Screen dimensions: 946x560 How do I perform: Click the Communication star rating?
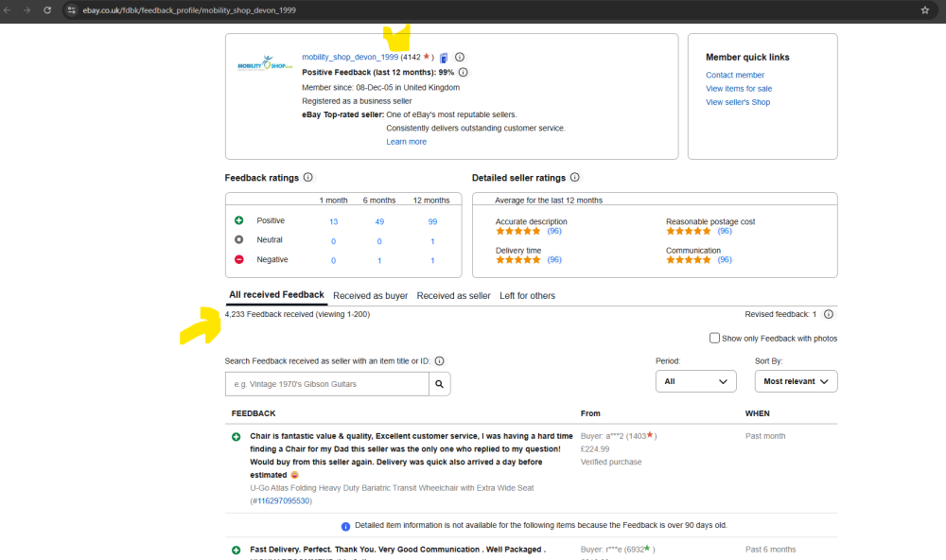point(689,260)
